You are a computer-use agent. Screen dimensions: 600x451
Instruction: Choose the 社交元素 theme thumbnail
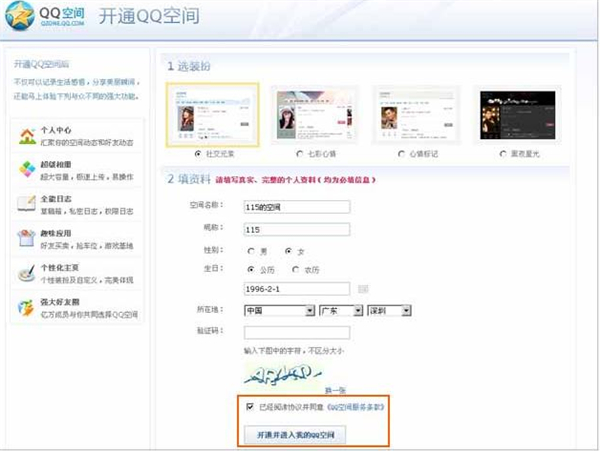[212, 115]
